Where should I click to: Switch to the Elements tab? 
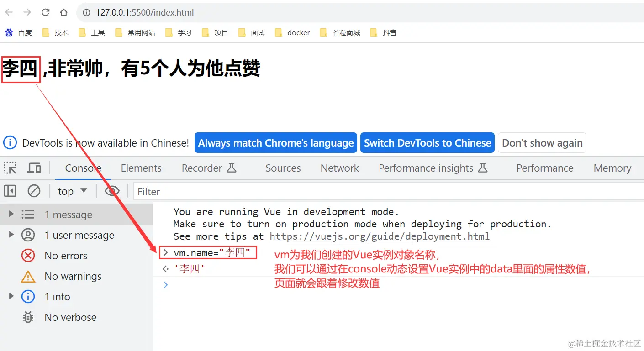pyautogui.click(x=141, y=168)
